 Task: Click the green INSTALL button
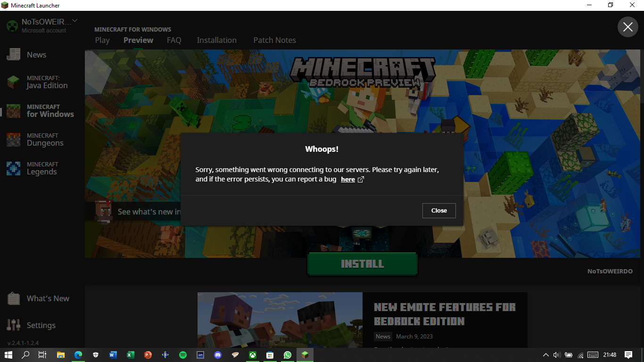[x=362, y=264]
